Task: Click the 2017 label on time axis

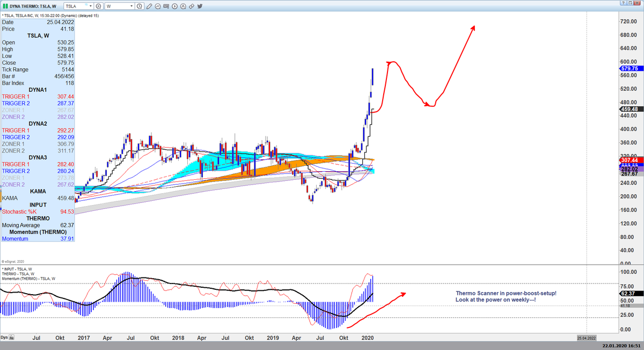Action: point(84,338)
